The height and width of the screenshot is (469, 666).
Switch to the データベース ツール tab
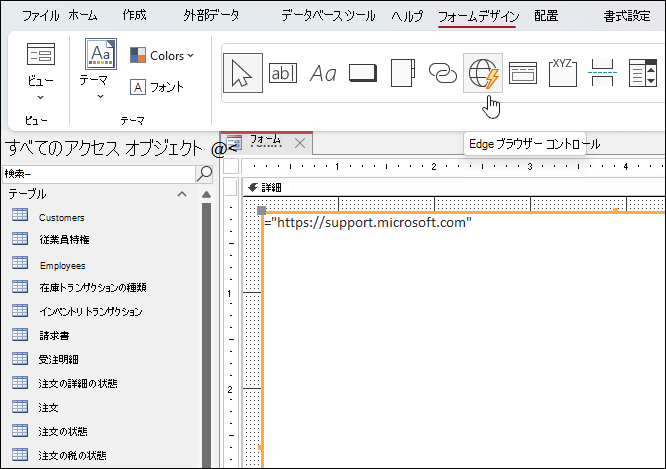[x=328, y=16]
